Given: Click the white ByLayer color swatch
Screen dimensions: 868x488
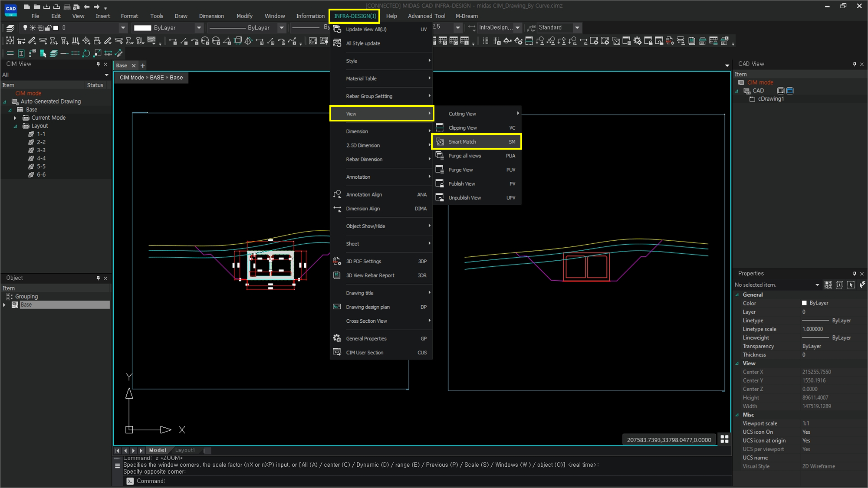Looking at the screenshot, I should coord(142,28).
